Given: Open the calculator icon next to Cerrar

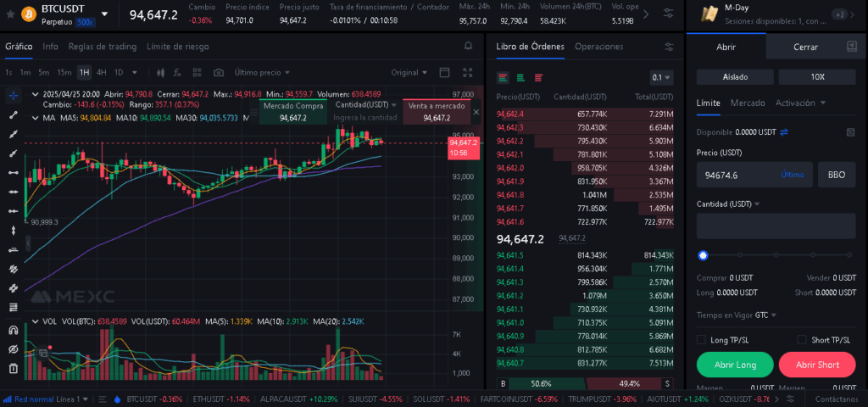Looking at the screenshot, I should click(x=852, y=47).
